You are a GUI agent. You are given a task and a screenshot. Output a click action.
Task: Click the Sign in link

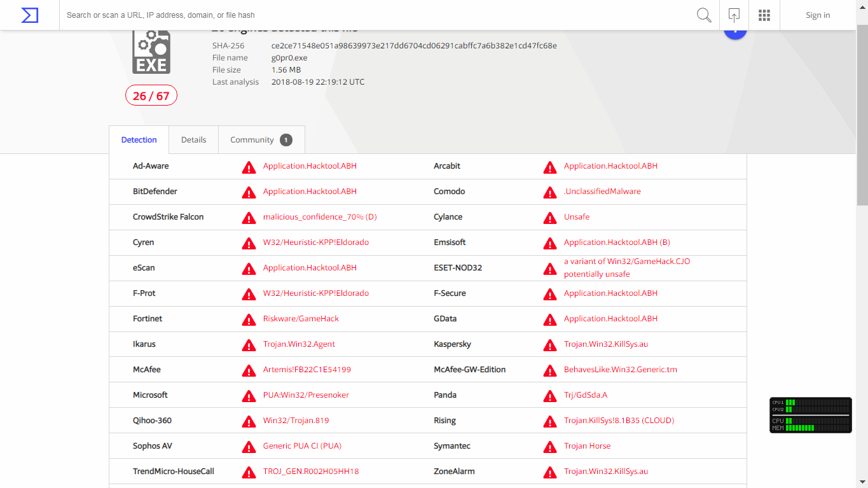click(x=818, y=15)
